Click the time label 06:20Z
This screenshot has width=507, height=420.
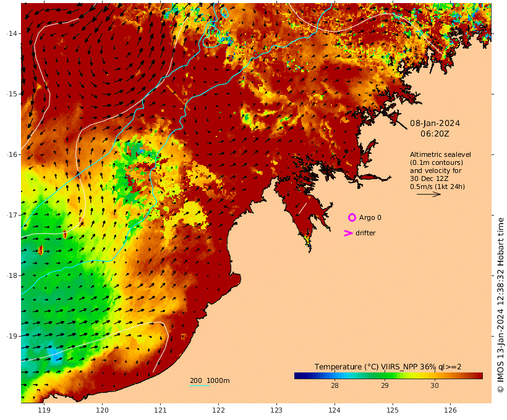point(435,133)
